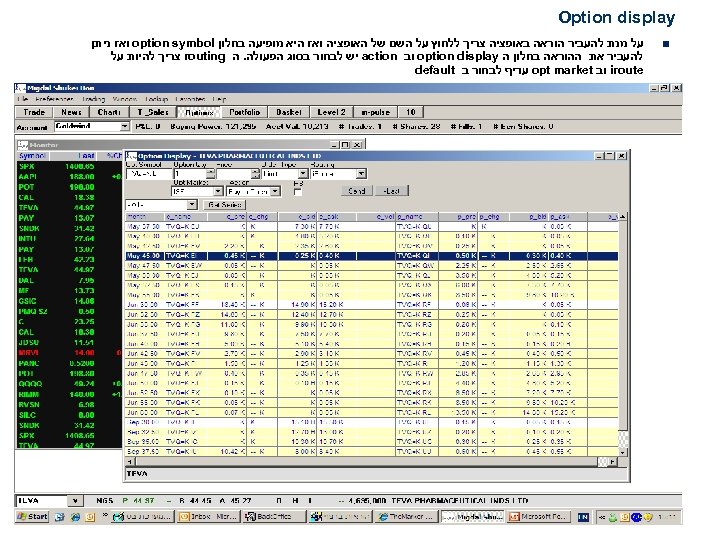Image resolution: width=720 pixels, height=540 pixels.
Task: Click the Trade toolbar button
Action: coord(34,112)
